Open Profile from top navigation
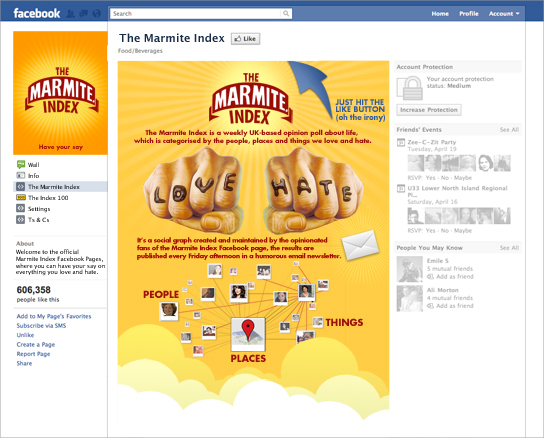Image resolution: width=544 pixels, height=438 pixels. 469,14
